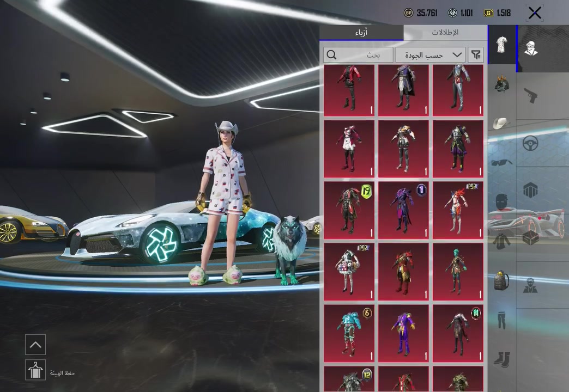The height and width of the screenshot is (392, 569).
Task: Select teal outfit with badge 6
Action: tap(349, 333)
